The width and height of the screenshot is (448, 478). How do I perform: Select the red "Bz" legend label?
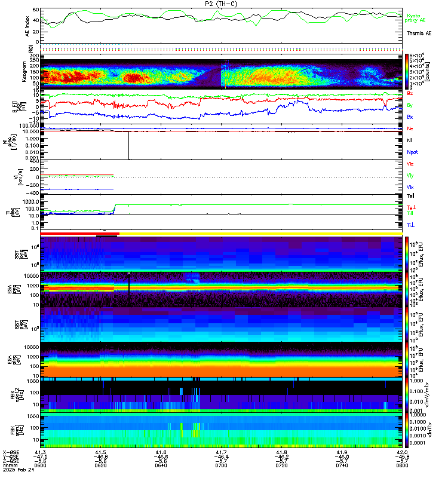[x=410, y=93]
